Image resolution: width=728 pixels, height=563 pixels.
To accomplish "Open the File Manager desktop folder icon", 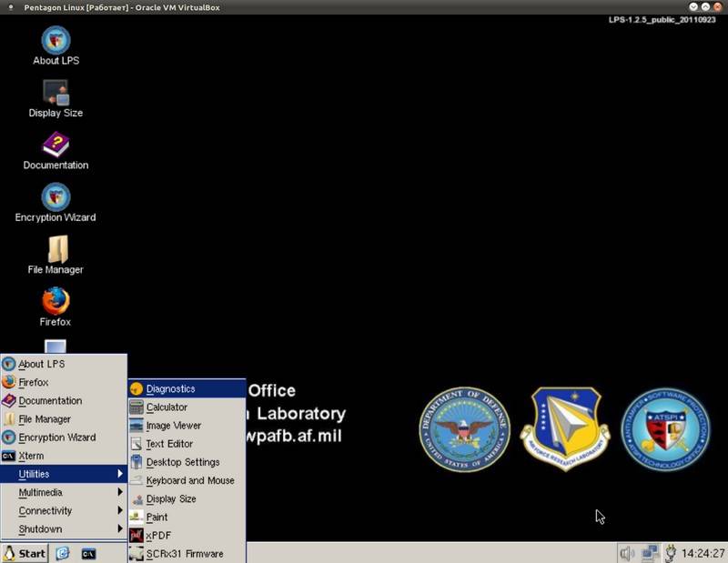I will 56,250.
